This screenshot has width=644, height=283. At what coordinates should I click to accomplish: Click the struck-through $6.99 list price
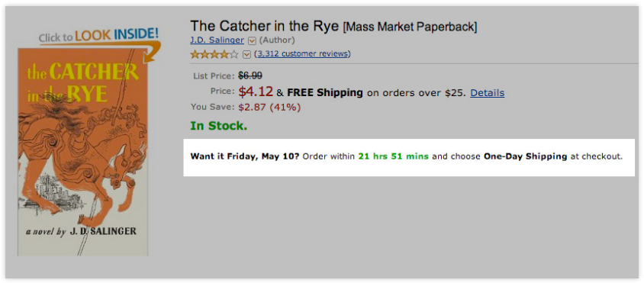250,76
